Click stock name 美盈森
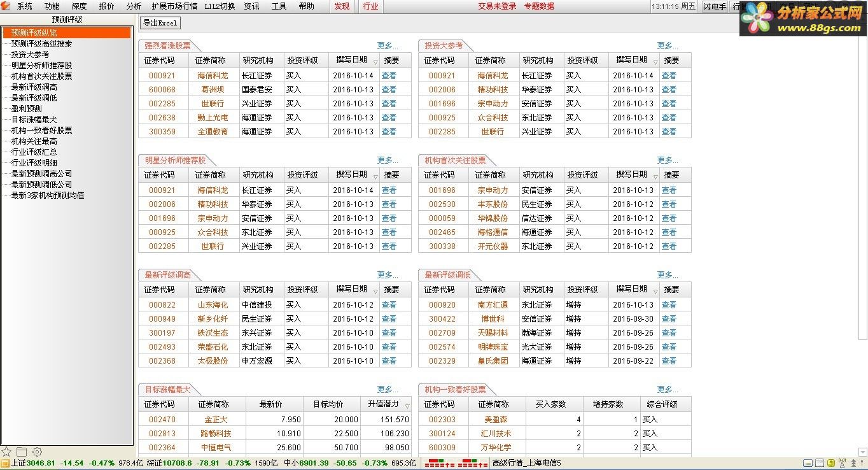868x470 pixels. click(x=496, y=420)
